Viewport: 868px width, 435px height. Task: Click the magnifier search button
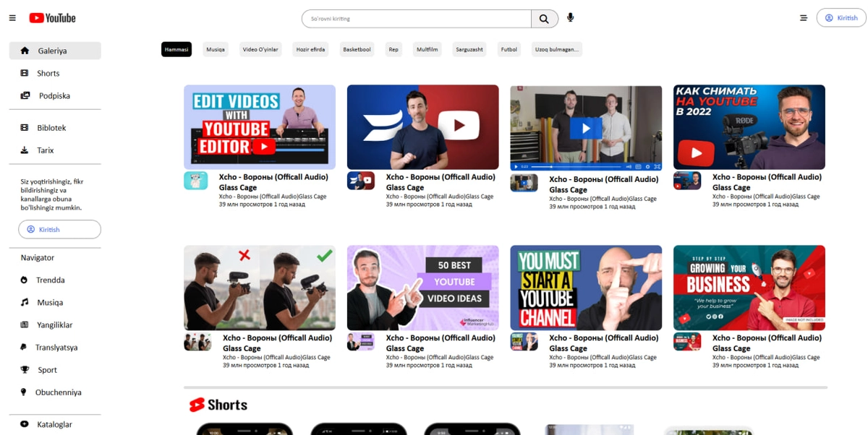pyautogui.click(x=544, y=18)
